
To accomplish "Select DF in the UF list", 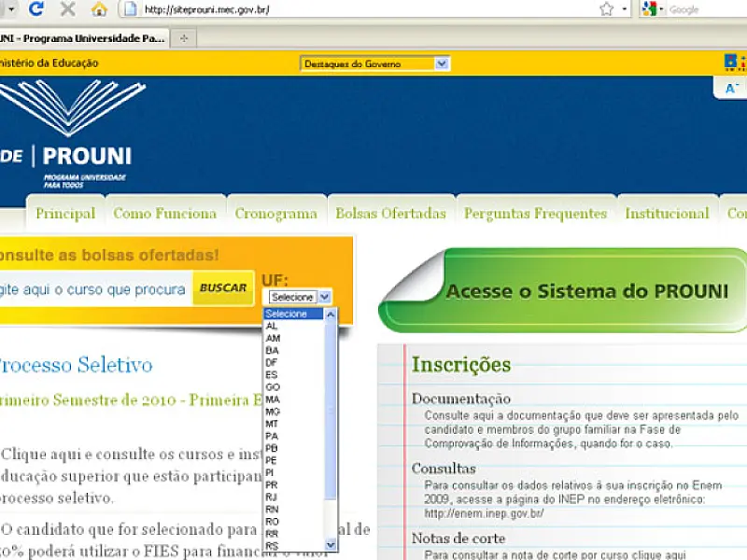I will [294, 363].
